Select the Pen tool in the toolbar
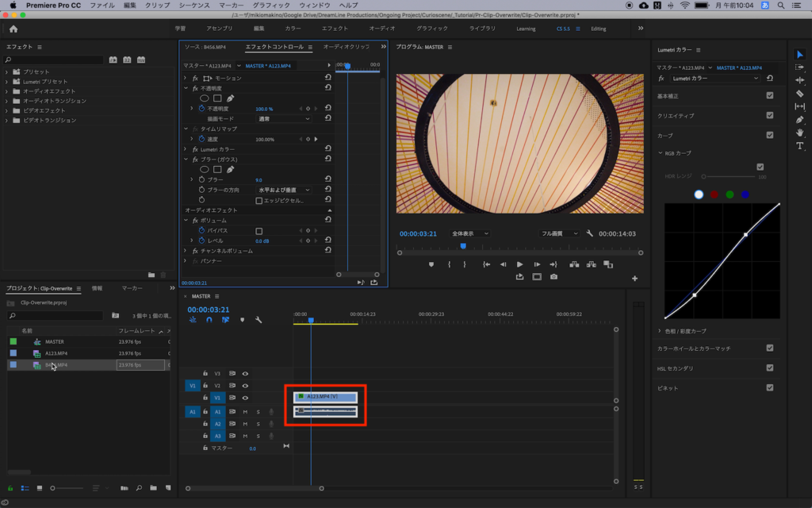The width and height of the screenshot is (812, 508). 799,119
